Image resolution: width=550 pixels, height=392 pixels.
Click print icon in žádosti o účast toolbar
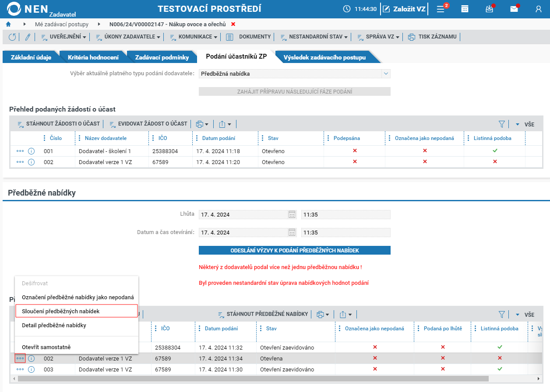tap(202, 124)
